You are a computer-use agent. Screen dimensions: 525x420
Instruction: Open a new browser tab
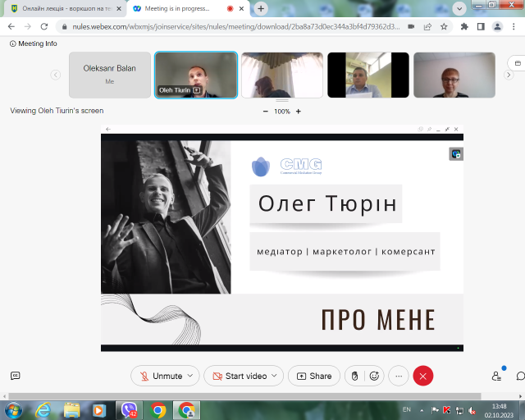[x=261, y=9]
